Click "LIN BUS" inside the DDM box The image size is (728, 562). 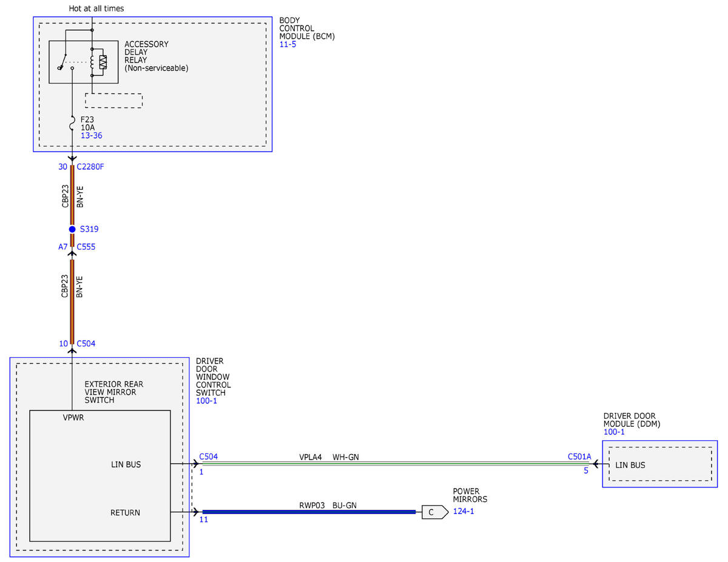[x=630, y=465]
